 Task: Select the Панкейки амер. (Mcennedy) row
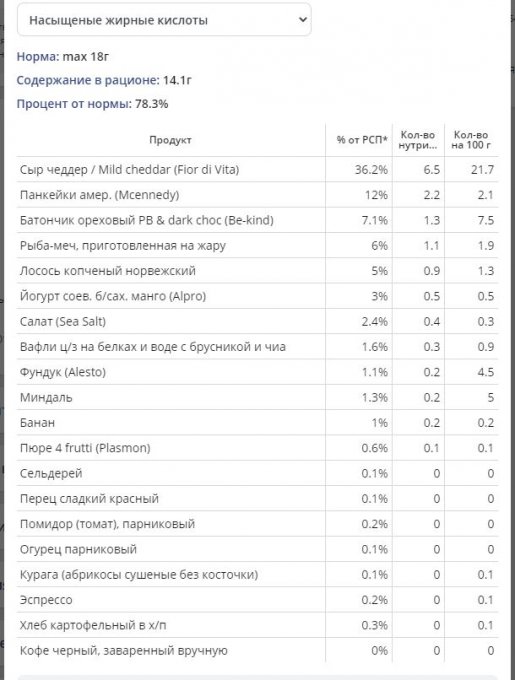tap(258, 195)
